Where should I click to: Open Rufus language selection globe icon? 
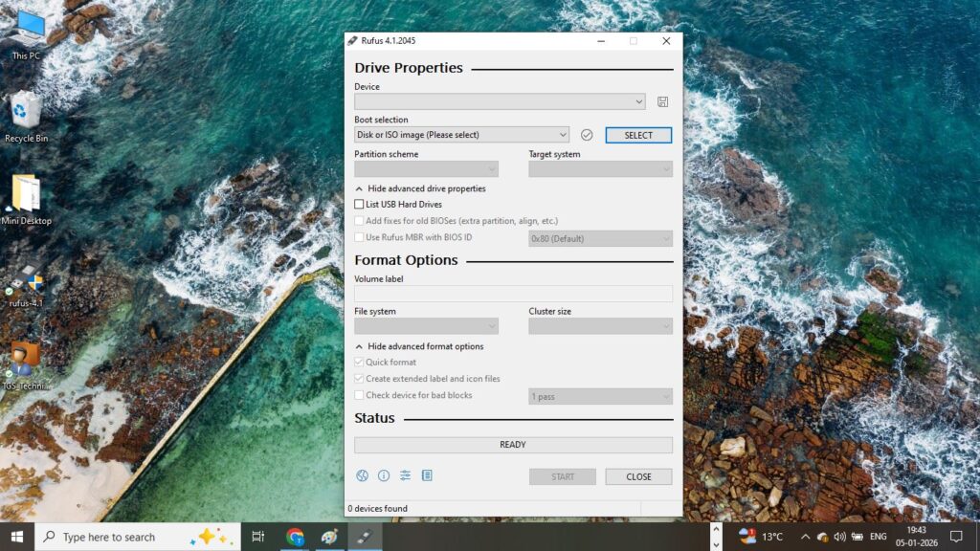point(362,476)
